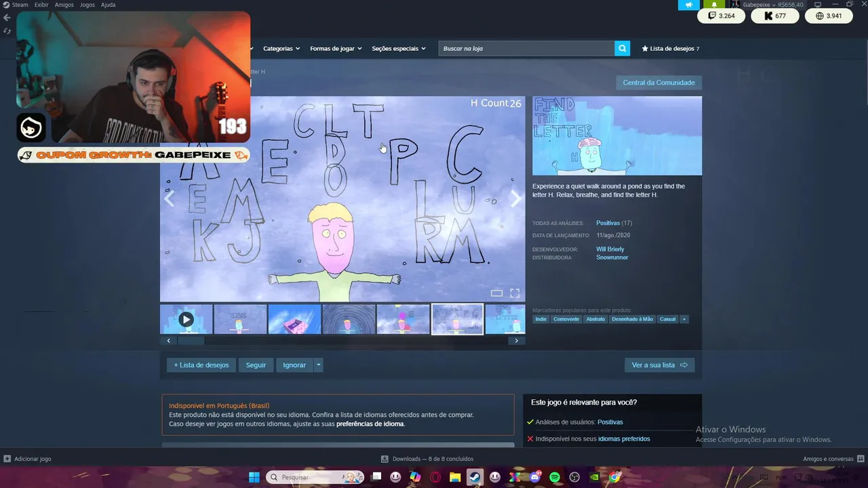This screenshot has width=868, height=488.
Task: Open the Ajuda menu
Action: point(108,5)
